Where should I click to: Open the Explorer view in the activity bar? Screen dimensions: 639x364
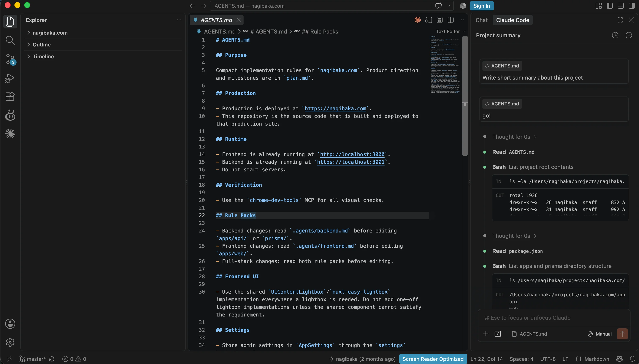point(10,21)
